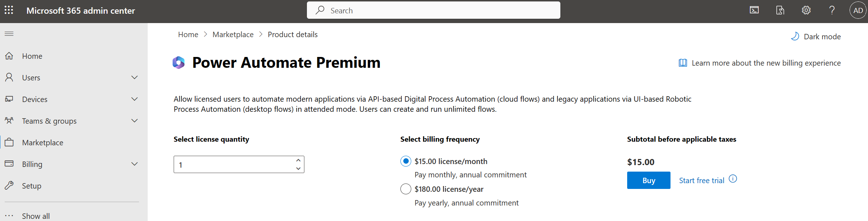
Task: Click the Buy button
Action: point(648,180)
